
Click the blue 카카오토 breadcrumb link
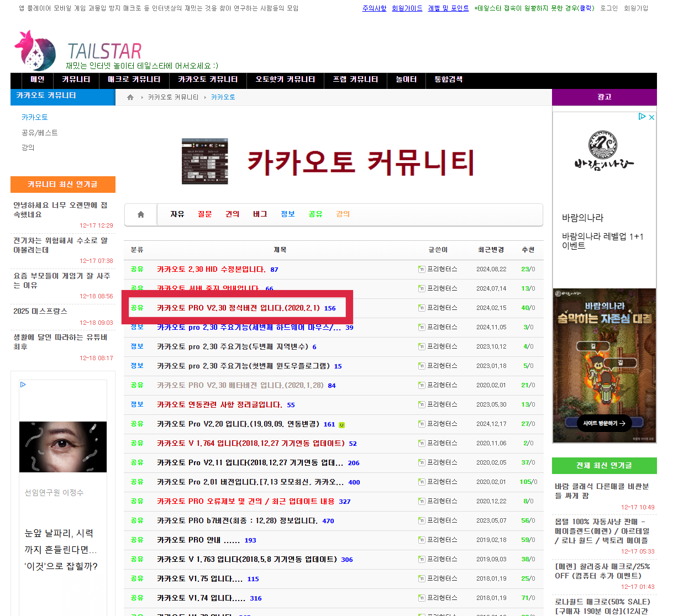223,97
